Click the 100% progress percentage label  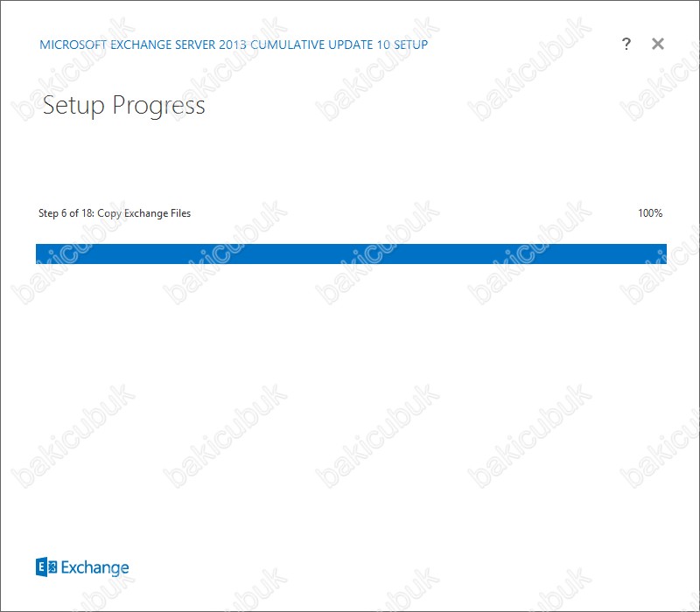click(x=650, y=213)
